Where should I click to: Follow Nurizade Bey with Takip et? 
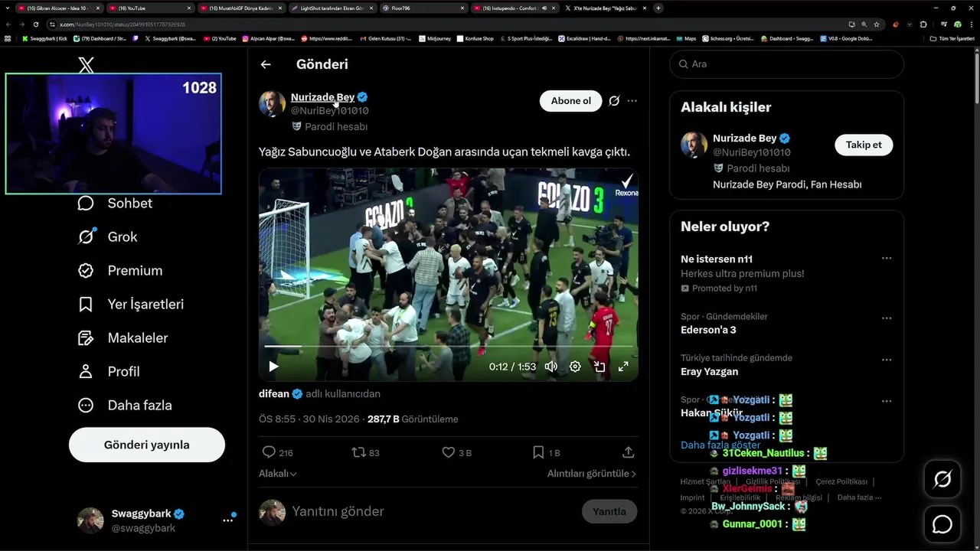[864, 145]
